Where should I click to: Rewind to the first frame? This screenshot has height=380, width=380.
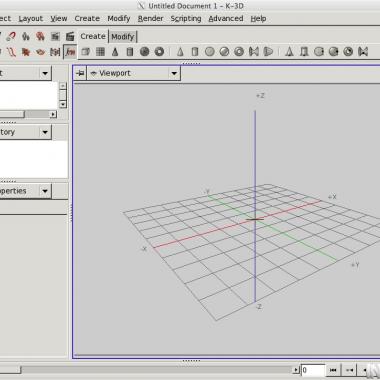(333, 370)
